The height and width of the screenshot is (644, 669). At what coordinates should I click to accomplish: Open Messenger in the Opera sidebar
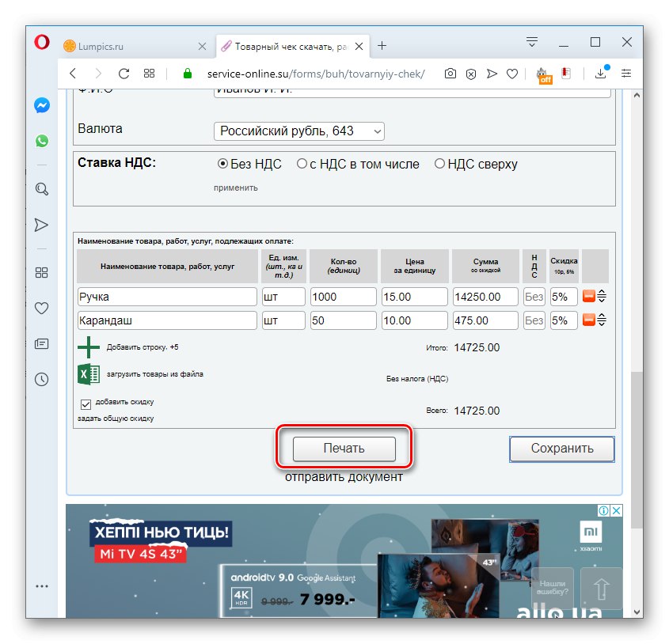click(x=42, y=105)
